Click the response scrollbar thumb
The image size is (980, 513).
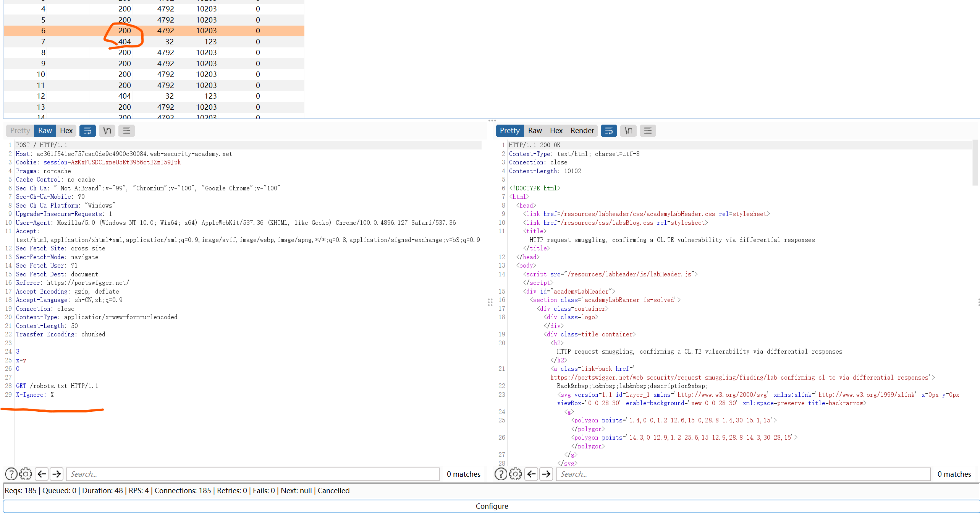[x=975, y=162]
